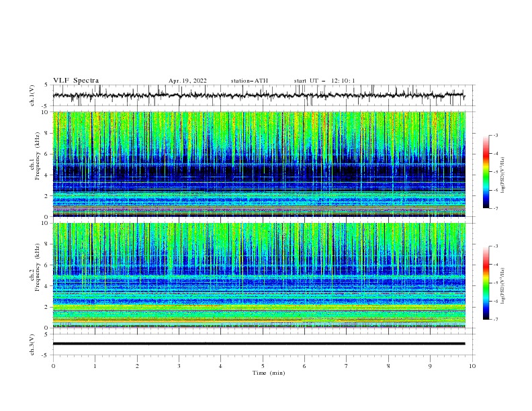
Task: Click the time axis tick label "6"
Action: click(x=304, y=366)
